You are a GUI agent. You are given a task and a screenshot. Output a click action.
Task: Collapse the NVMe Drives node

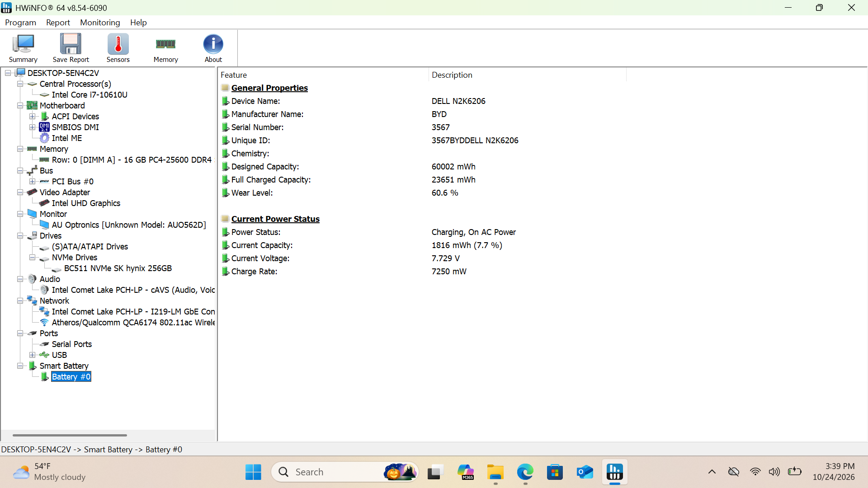click(32, 258)
